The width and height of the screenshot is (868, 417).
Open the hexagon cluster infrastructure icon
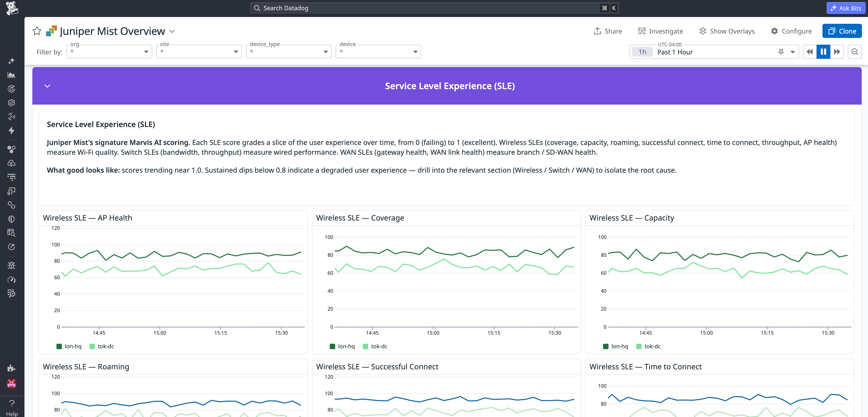(12, 149)
